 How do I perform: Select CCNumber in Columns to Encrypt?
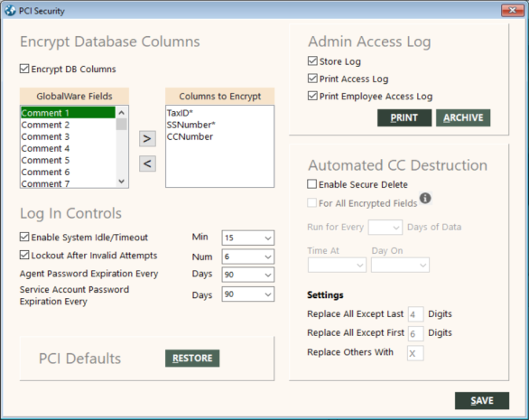click(x=190, y=136)
